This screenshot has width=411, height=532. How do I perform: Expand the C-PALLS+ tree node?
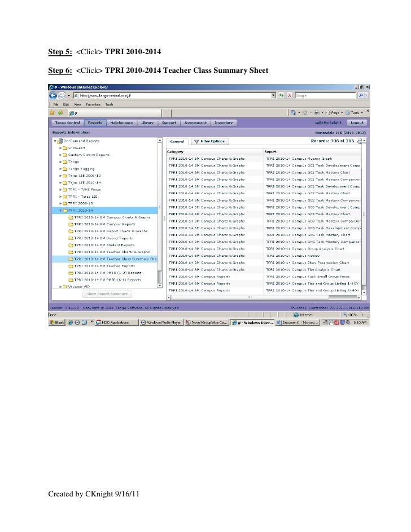pyautogui.click(x=61, y=149)
